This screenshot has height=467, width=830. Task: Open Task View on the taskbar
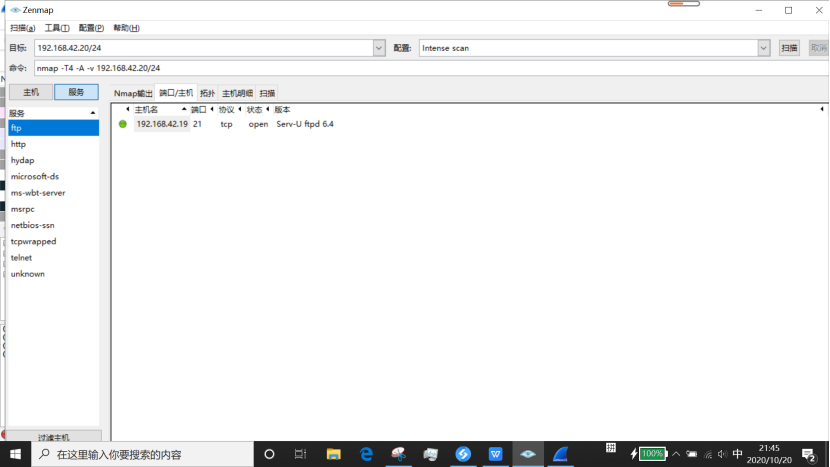click(301, 454)
